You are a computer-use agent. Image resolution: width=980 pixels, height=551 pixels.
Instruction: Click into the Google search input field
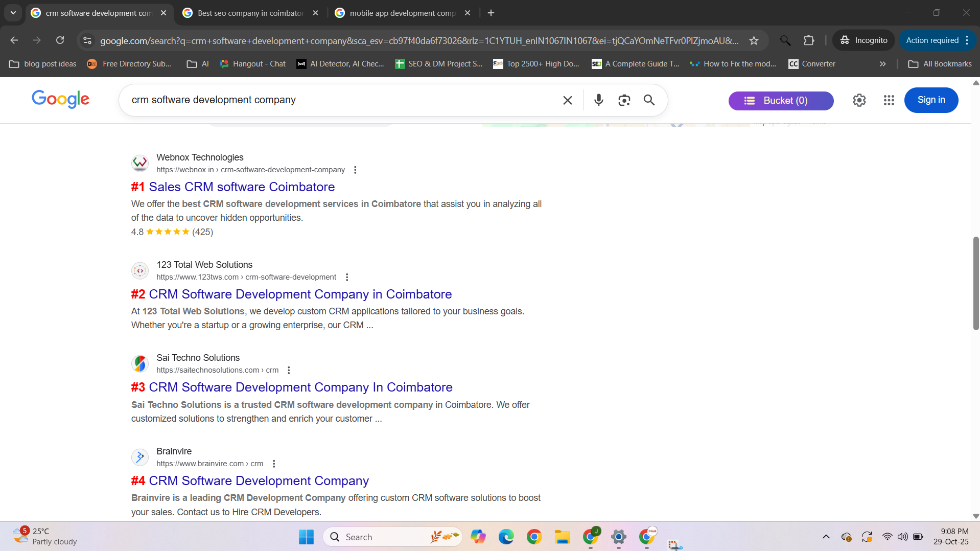337,100
